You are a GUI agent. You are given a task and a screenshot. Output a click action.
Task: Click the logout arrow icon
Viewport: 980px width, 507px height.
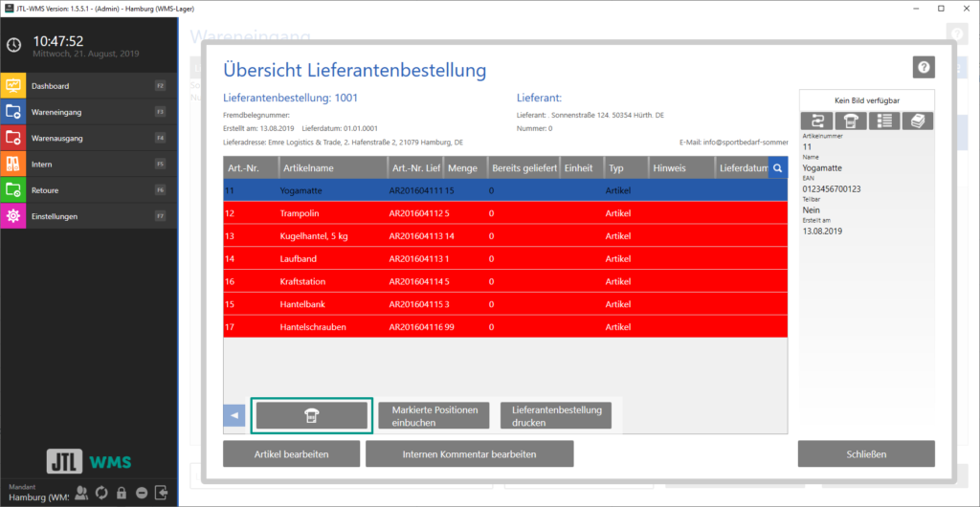click(161, 493)
